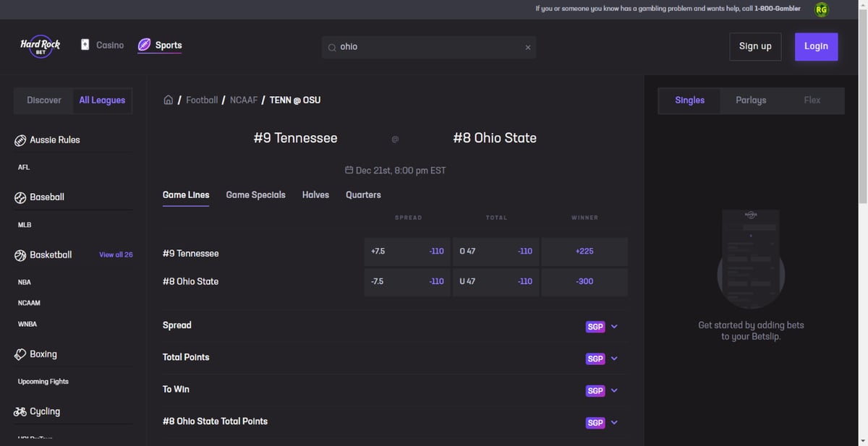
Task: Open the Football breadcrumb link
Action: (x=202, y=100)
